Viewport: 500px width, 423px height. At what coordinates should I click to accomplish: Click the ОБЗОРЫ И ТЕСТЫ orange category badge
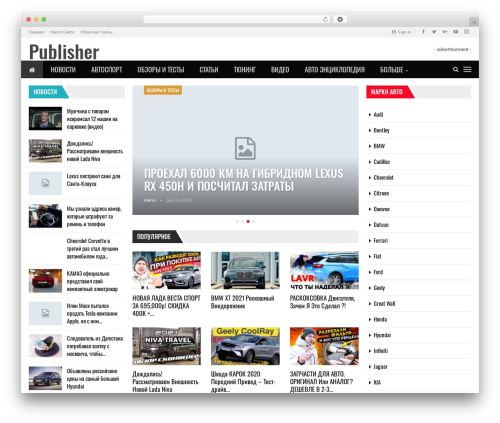[x=163, y=90]
